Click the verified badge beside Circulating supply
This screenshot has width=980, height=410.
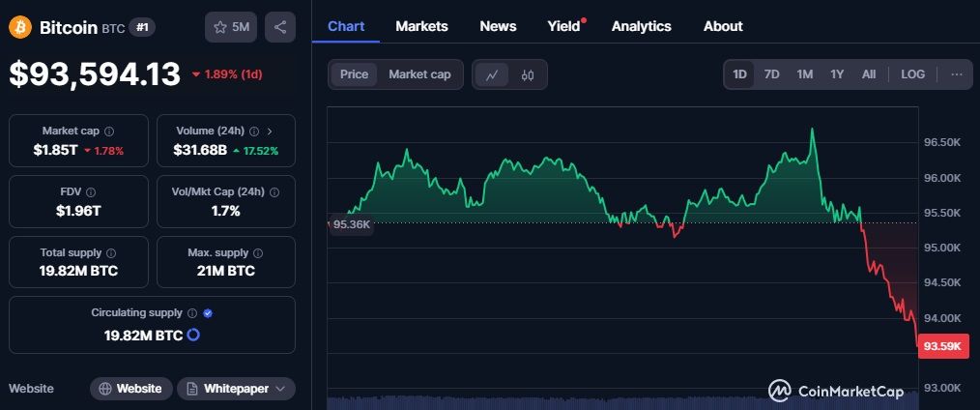208,313
